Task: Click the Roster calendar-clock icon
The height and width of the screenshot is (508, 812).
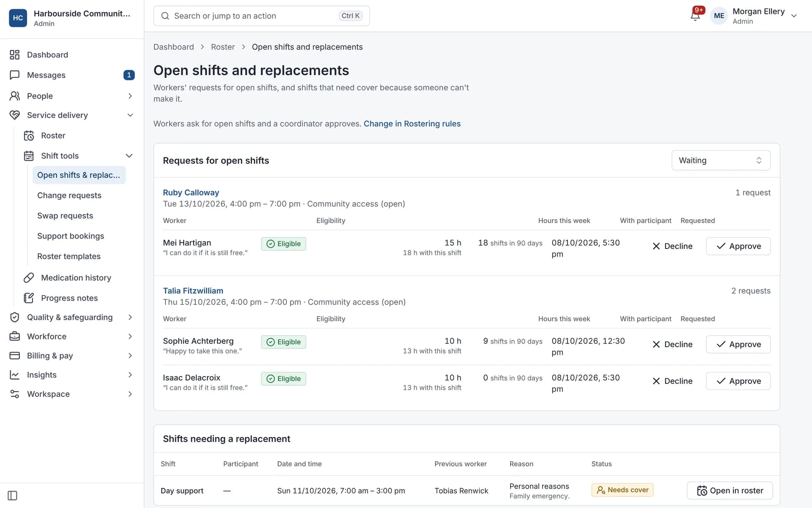Action: tap(29, 135)
